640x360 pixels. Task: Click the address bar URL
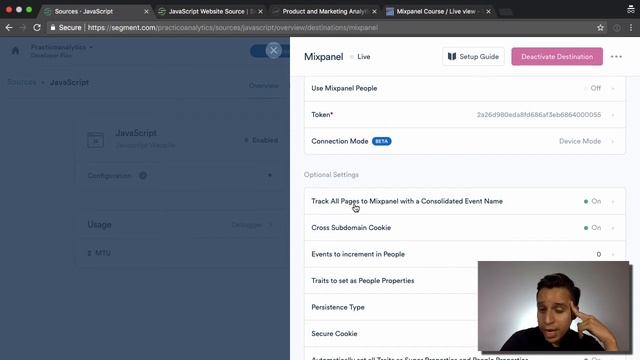(x=233, y=28)
